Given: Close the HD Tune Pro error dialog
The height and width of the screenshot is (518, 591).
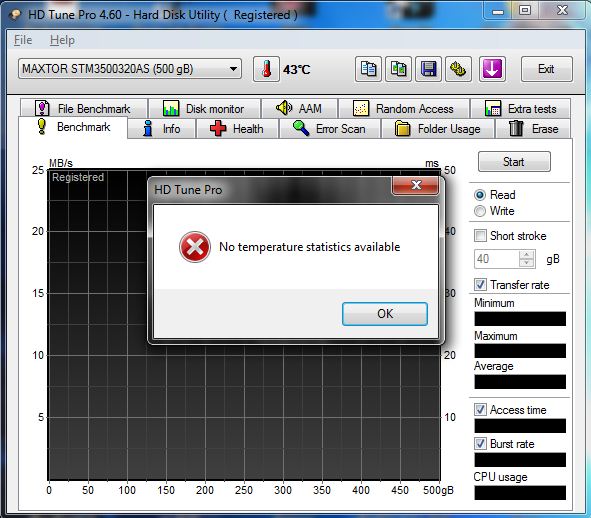Looking at the screenshot, I should (416, 185).
